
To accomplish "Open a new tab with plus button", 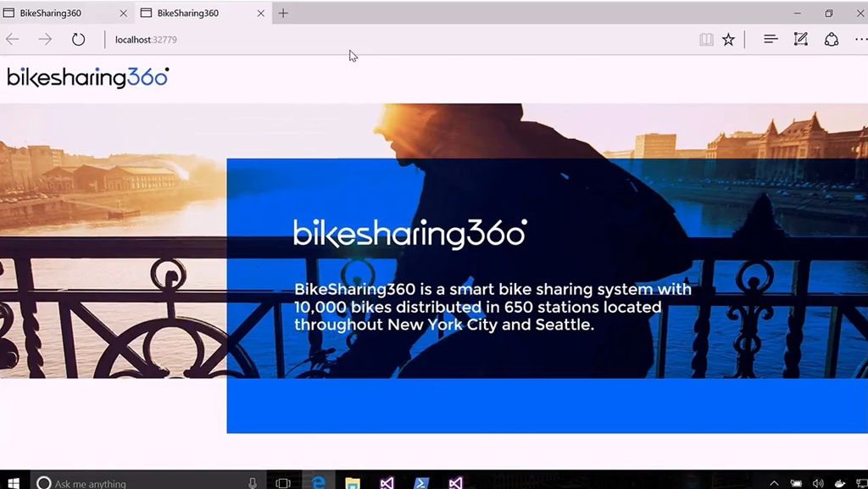I will (283, 13).
